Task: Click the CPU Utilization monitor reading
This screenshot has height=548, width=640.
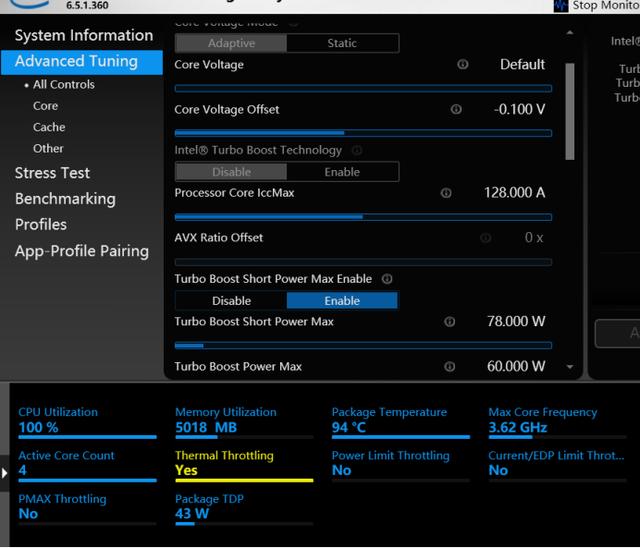Action: [x=87, y=422]
